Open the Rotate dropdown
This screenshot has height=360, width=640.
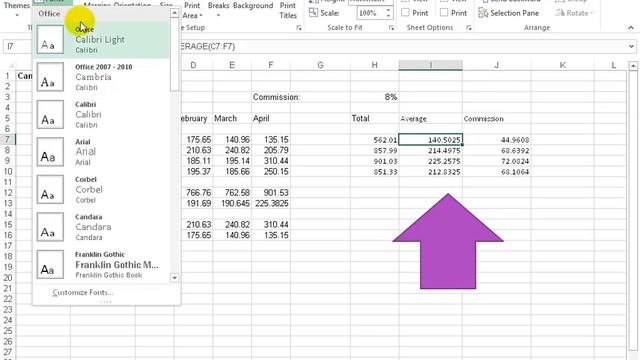(x=575, y=13)
